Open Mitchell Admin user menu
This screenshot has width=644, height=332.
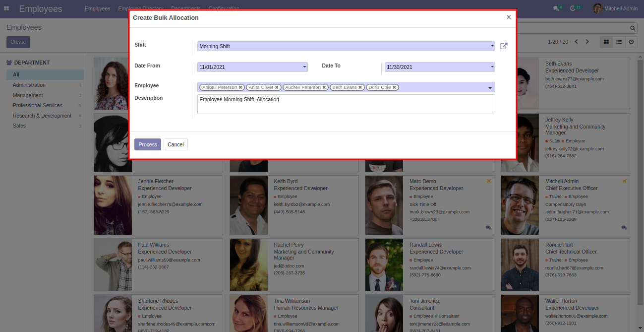pos(615,8)
